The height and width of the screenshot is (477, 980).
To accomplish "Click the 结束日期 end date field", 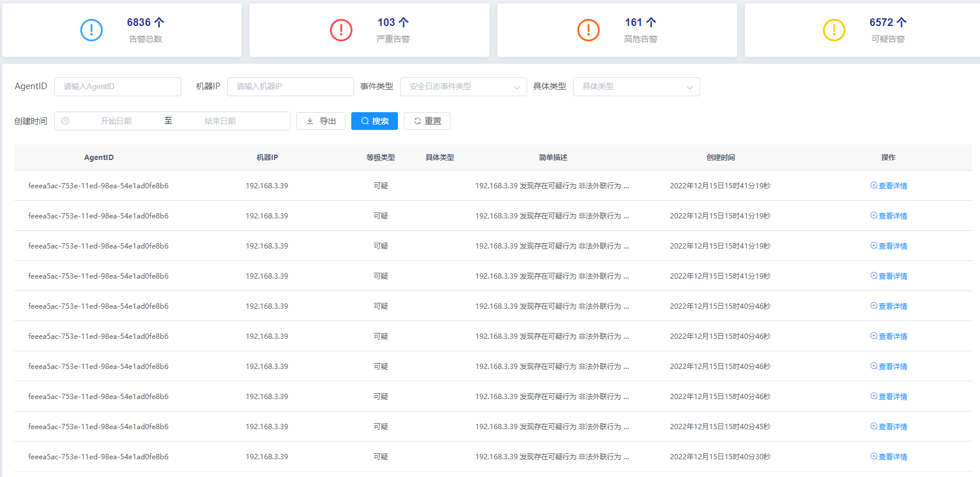I will click(220, 121).
